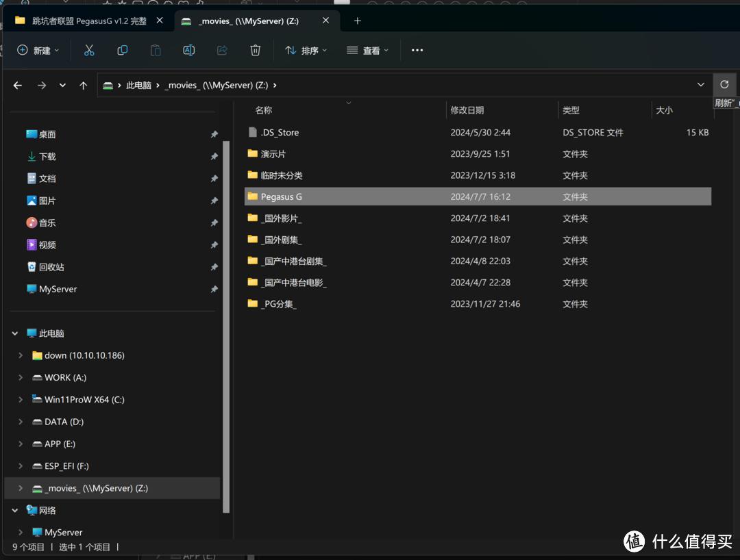Click the 新建 new item button

[x=38, y=50]
